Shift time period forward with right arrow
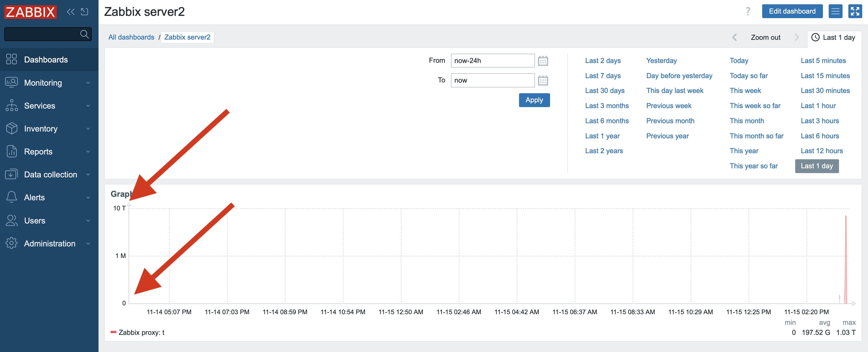 pos(796,37)
